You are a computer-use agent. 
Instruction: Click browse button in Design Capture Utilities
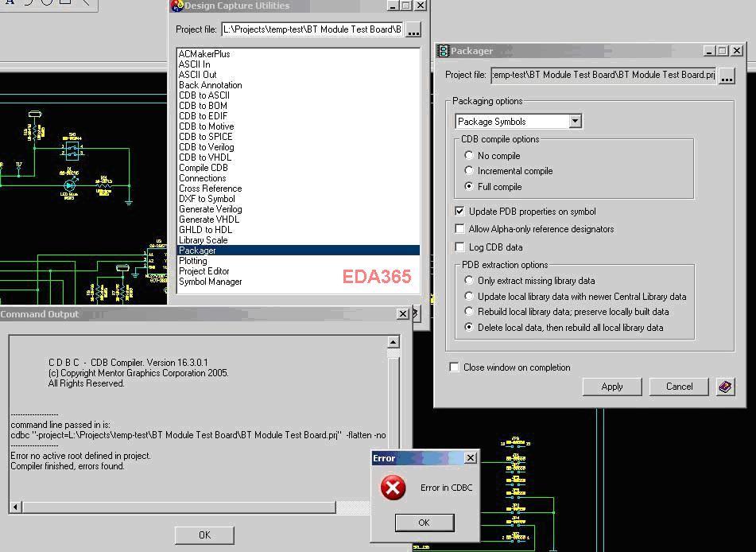413,30
